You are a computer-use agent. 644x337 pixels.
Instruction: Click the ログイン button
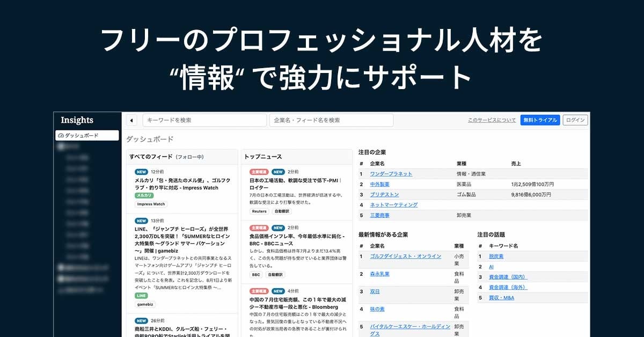[576, 120]
